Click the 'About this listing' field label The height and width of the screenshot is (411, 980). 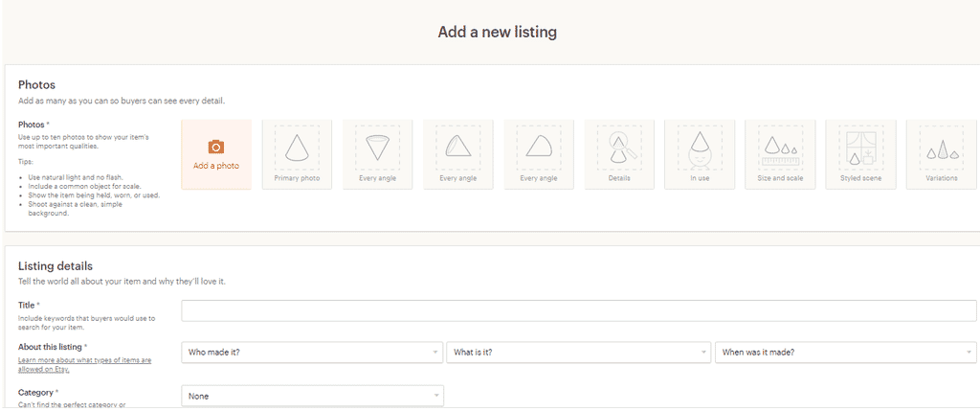click(53, 347)
